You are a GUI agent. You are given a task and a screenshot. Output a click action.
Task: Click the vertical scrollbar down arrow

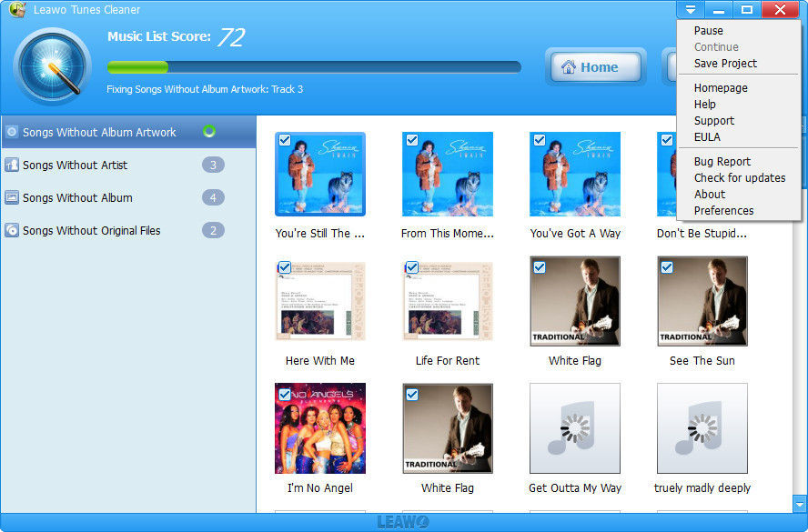coord(799,504)
